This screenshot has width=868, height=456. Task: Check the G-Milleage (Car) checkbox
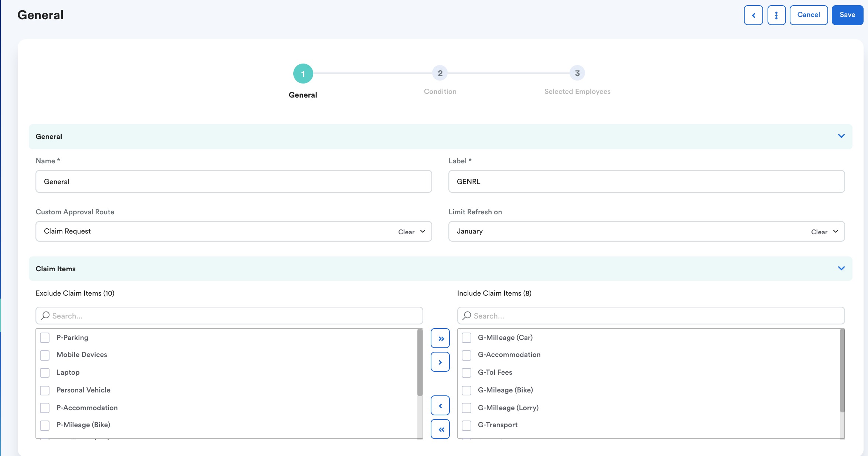467,338
